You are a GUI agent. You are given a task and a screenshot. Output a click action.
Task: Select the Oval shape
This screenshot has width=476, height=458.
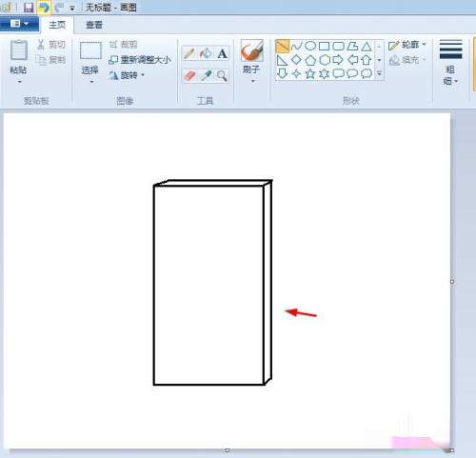point(310,47)
